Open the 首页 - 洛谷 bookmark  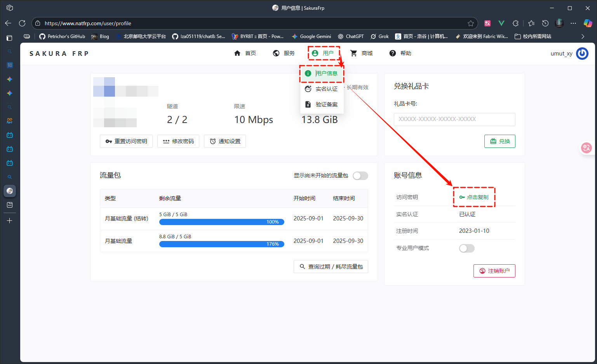point(422,36)
